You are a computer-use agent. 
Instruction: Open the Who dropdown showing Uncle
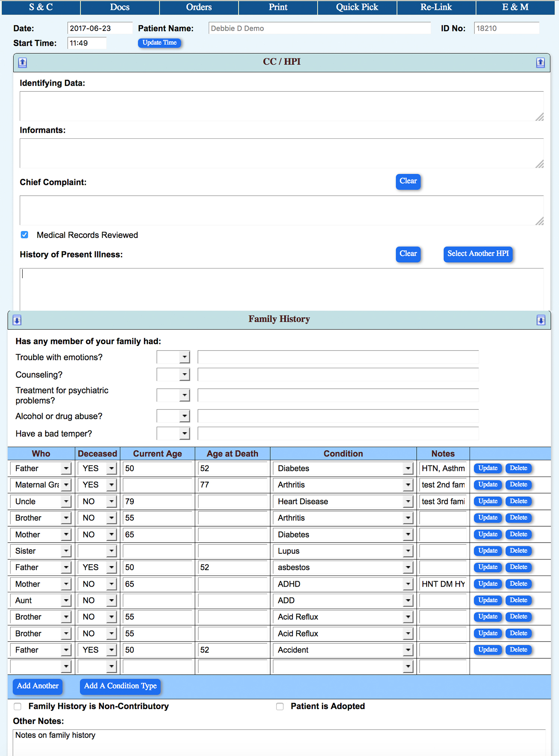click(x=41, y=501)
